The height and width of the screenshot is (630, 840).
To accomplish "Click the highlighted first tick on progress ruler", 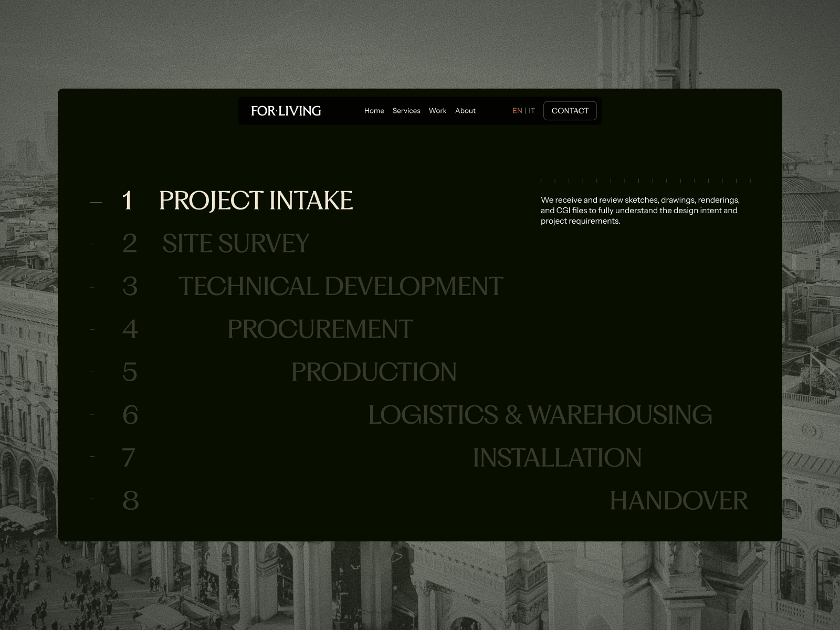I will click(541, 181).
